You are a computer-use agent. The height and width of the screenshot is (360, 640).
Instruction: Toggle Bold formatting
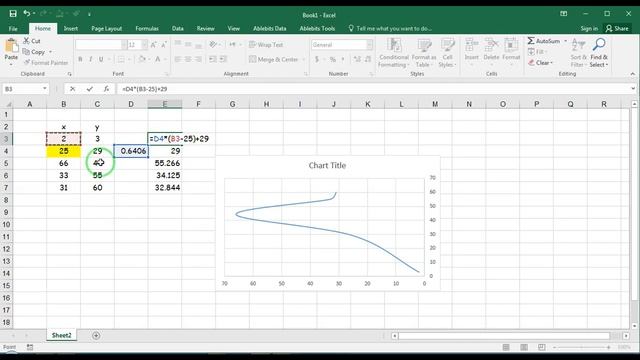click(x=80, y=59)
